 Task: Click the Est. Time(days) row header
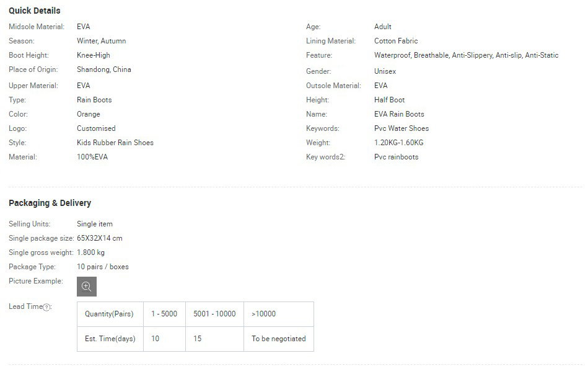110,339
